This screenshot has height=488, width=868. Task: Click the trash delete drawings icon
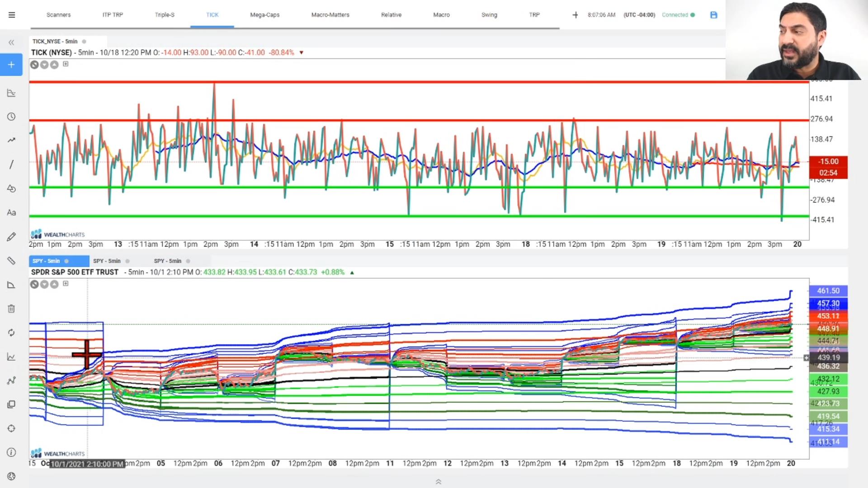pyautogui.click(x=11, y=309)
